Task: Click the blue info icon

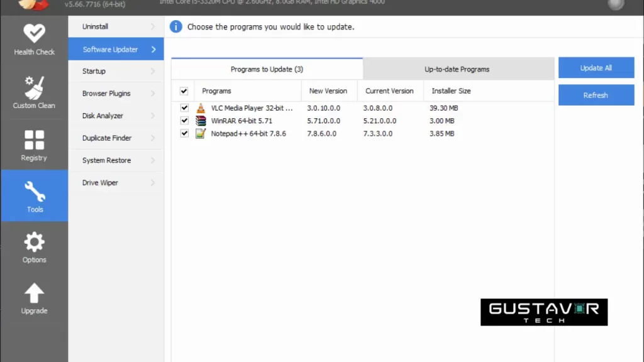Action: click(x=176, y=26)
